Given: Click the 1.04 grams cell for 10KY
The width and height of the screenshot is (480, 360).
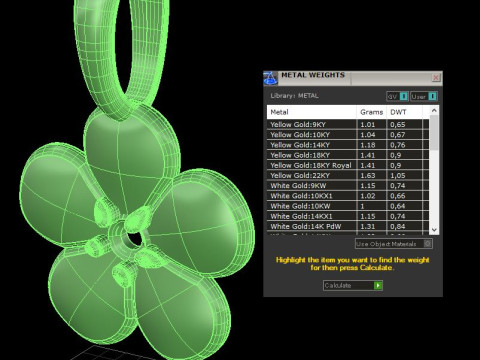Looking at the screenshot, I should point(371,135).
